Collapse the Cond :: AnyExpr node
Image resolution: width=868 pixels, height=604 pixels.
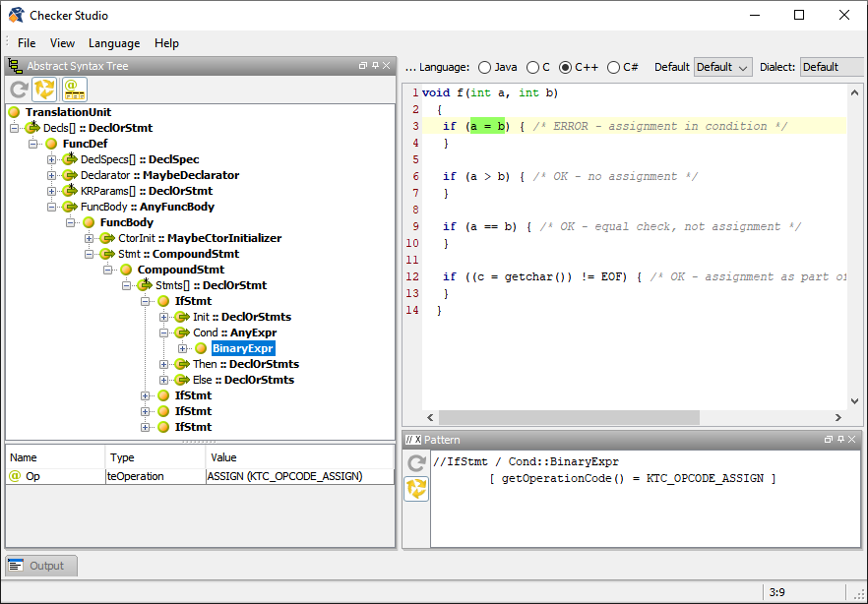coord(163,332)
